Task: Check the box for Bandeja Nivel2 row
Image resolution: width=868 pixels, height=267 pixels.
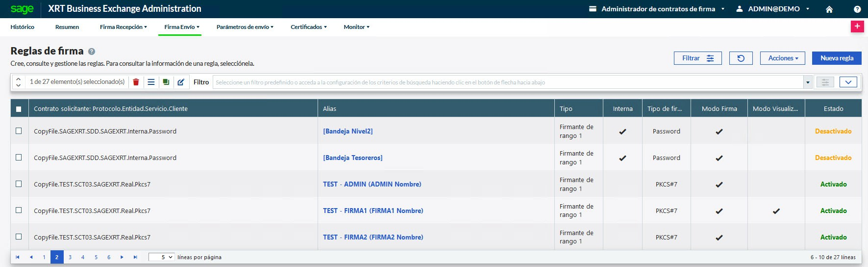Action: tap(19, 131)
